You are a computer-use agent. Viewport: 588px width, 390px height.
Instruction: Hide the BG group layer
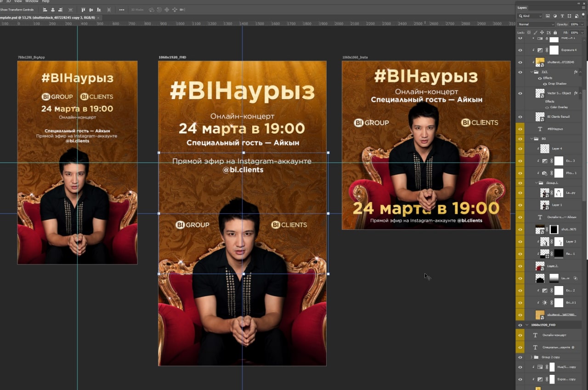520,138
